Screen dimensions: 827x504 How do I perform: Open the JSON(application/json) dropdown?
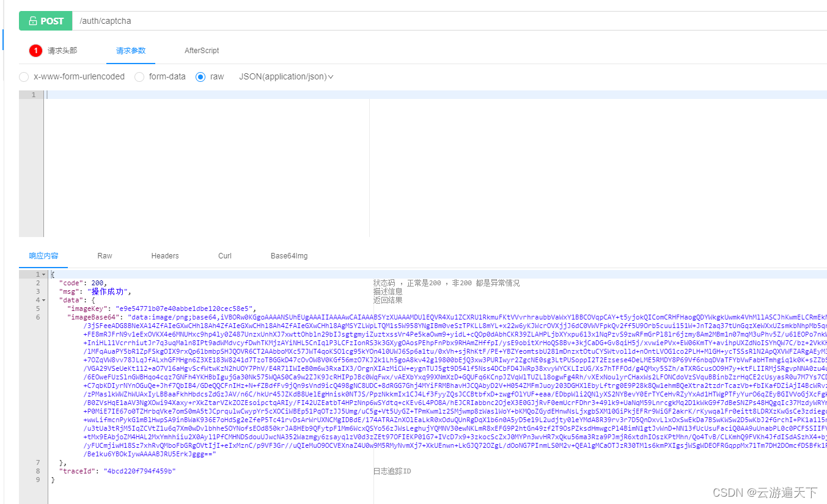(286, 76)
